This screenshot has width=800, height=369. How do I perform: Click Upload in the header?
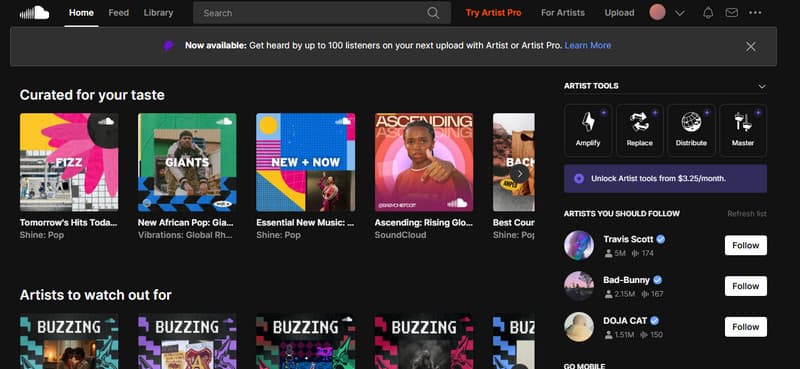click(619, 13)
